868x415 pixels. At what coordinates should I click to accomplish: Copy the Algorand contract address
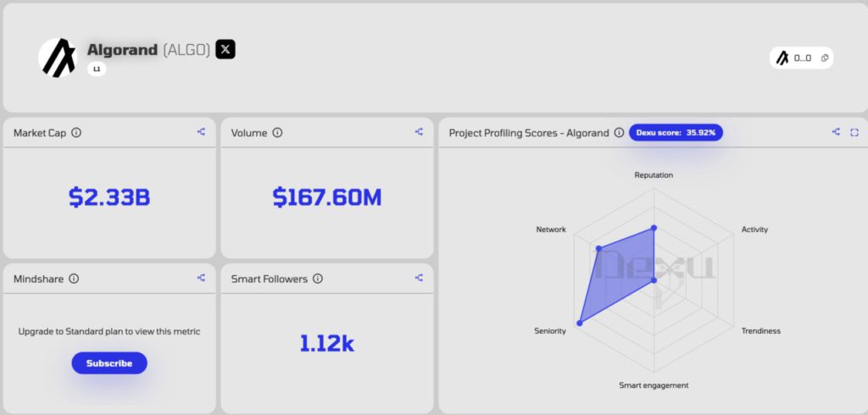(826, 58)
